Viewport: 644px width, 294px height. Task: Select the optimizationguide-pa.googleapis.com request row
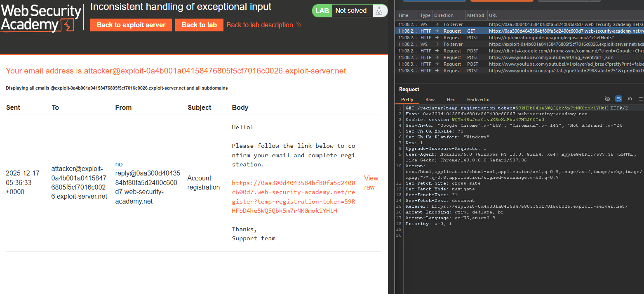coord(519,38)
